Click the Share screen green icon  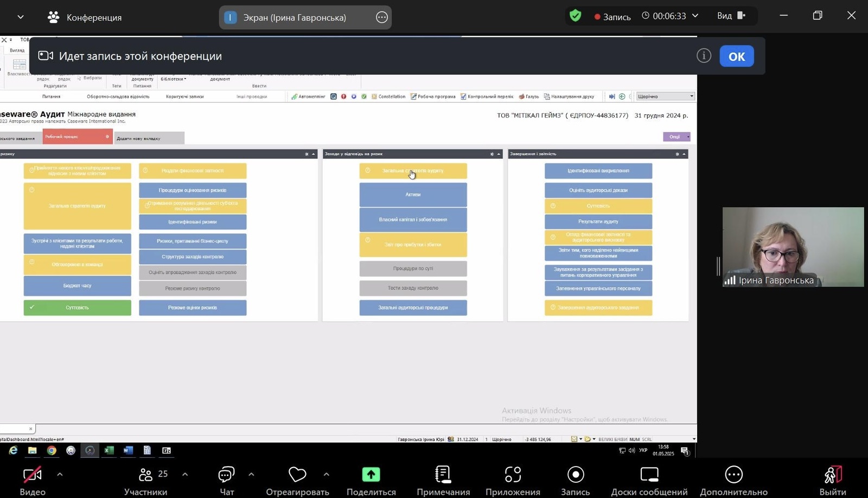tap(371, 475)
